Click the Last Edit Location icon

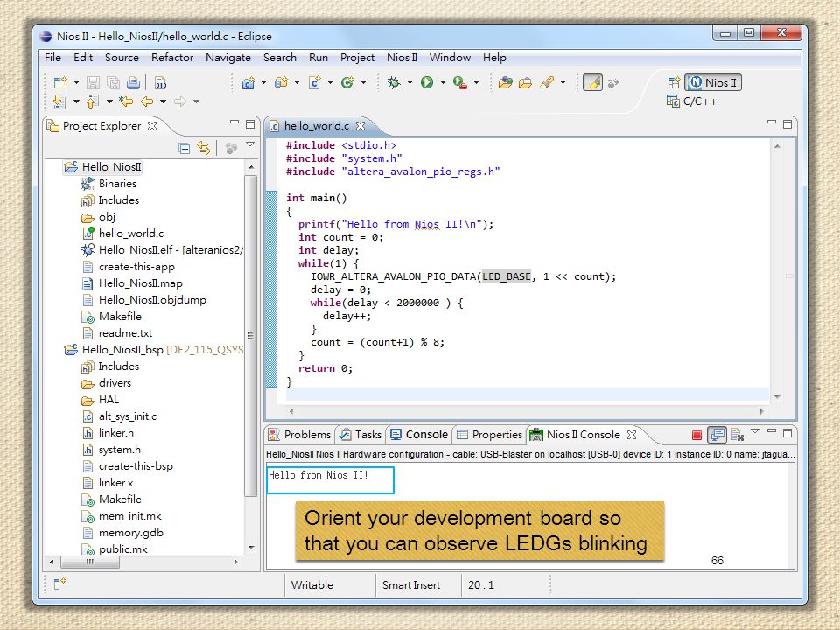126,101
